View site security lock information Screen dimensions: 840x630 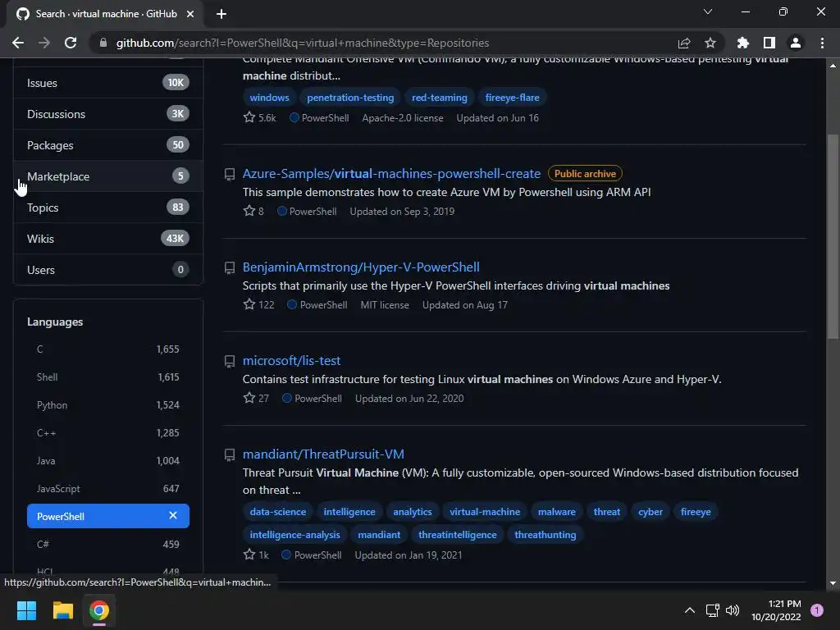(x=103, y=43)
